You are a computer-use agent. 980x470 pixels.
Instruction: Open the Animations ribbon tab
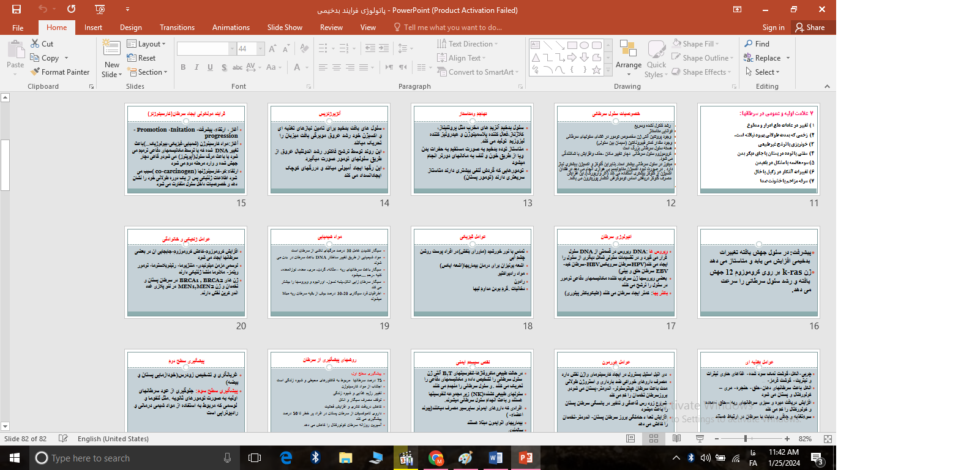point(231,28)
